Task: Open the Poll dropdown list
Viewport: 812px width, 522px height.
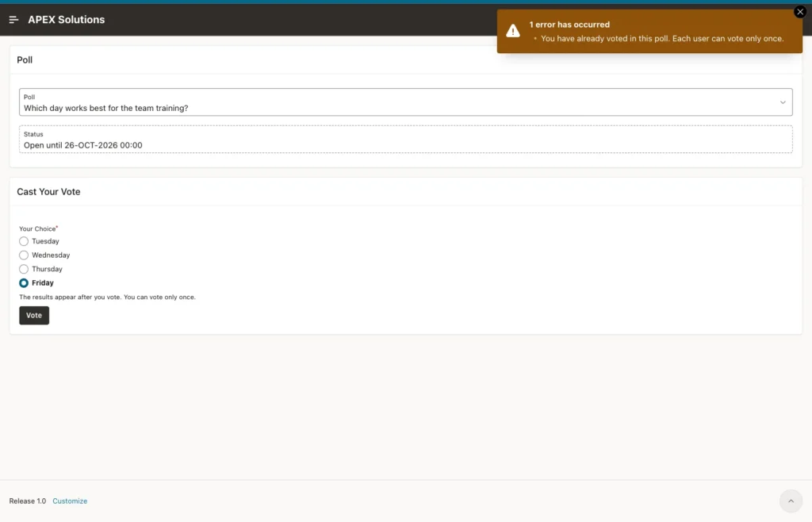Action: [x=405, y=102]
